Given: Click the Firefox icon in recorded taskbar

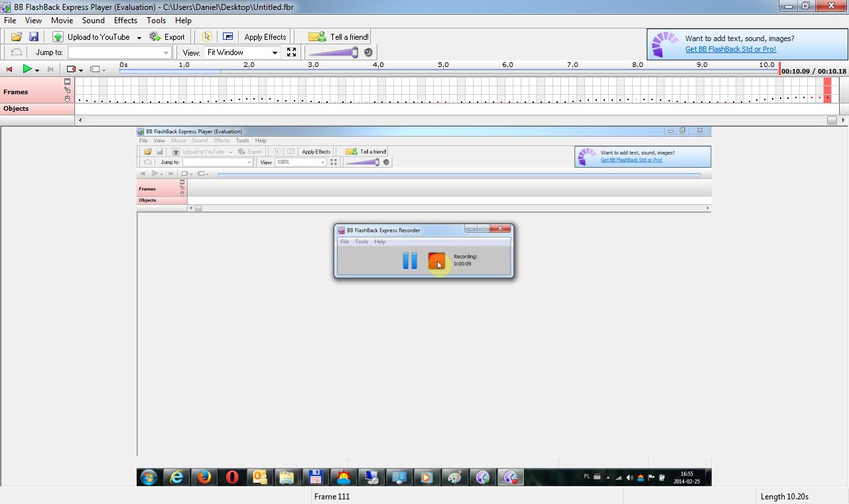Looking at the screenshot, I should pos(204,477).
